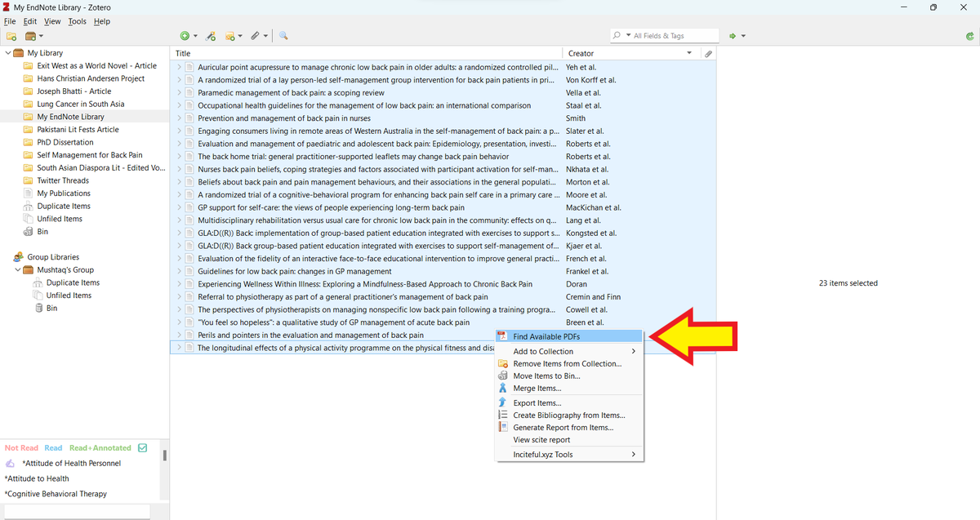Open the New Item dropdown arrow
Viewport: 980px width, 520px height.
195,36
